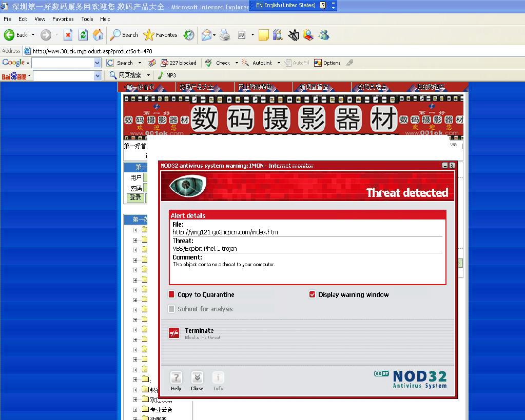
Task: Click the Forward arrow icon
Action: pyautogui.click(x=46, y=35)
